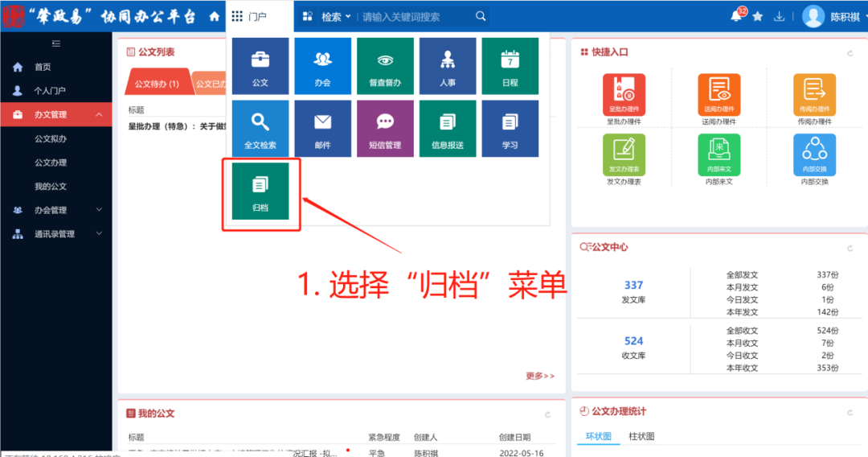Open the 督查督办 eye tile
Viewport: 868px width, 457px height.
(385, 66)
